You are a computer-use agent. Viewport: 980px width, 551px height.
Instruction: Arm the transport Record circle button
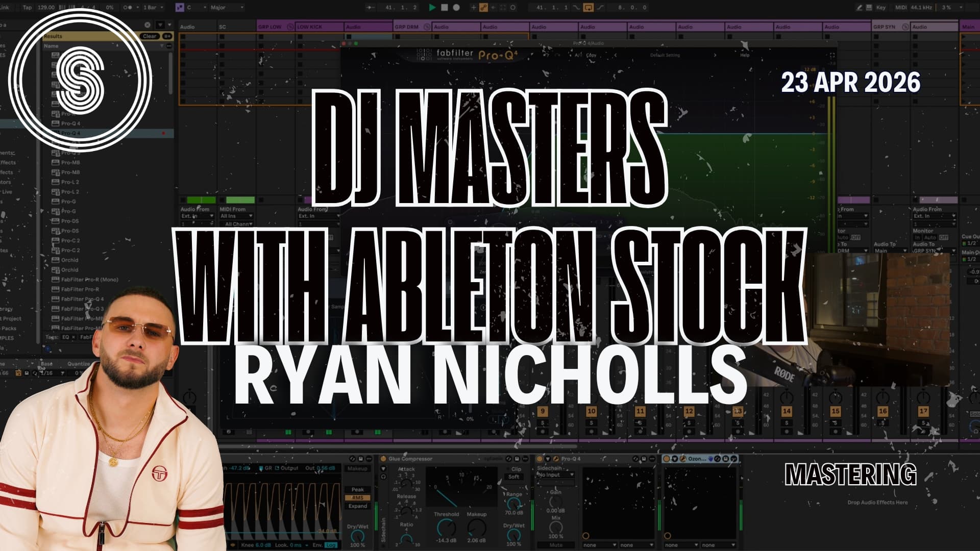point(456,7)
